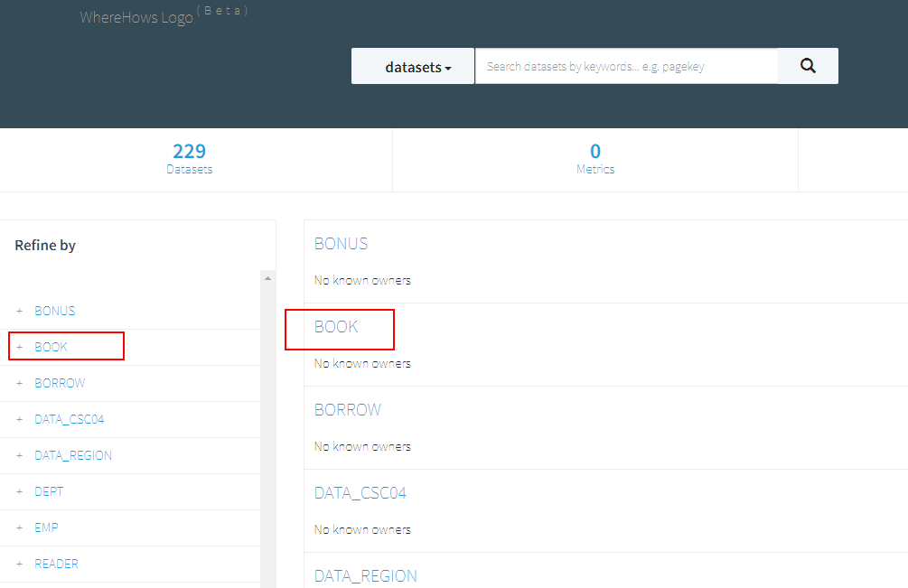Select the 229 Datasets counter
Image resolution: width=908 pixels, height=588 pixels.
tap(189, 159)
